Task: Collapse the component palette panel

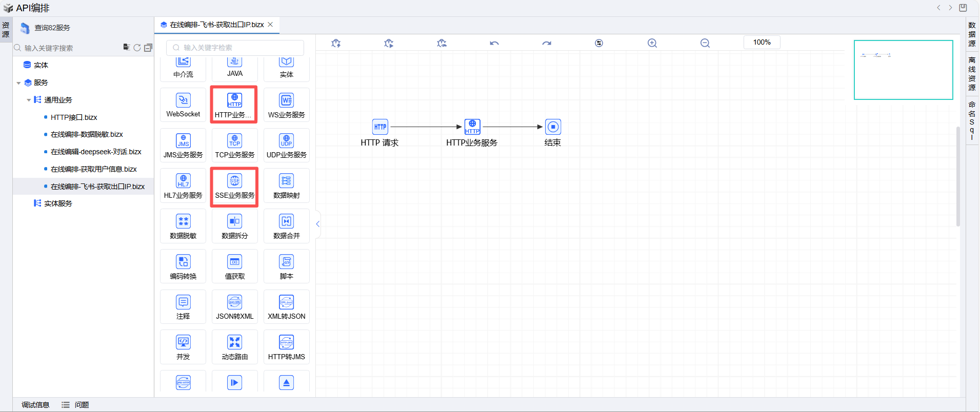Action: point(318,224)
